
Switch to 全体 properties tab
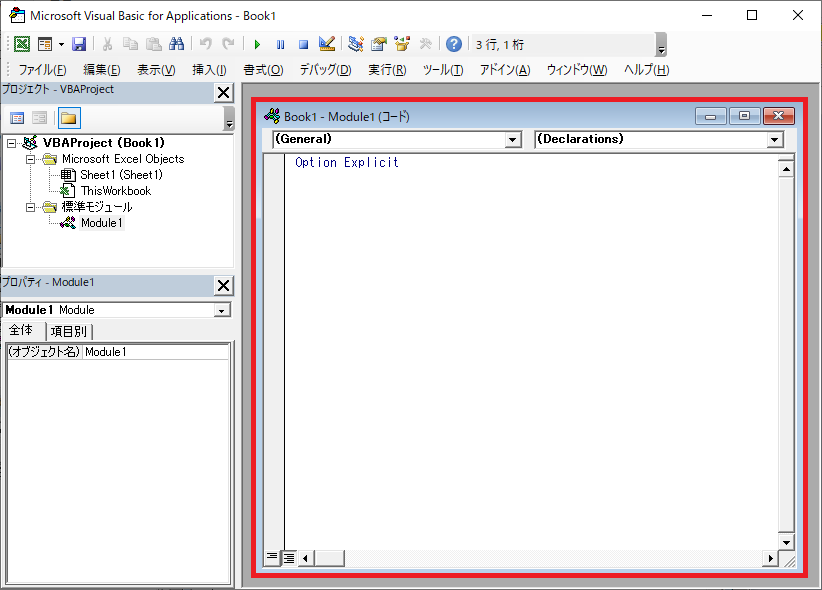click(21, 330)
